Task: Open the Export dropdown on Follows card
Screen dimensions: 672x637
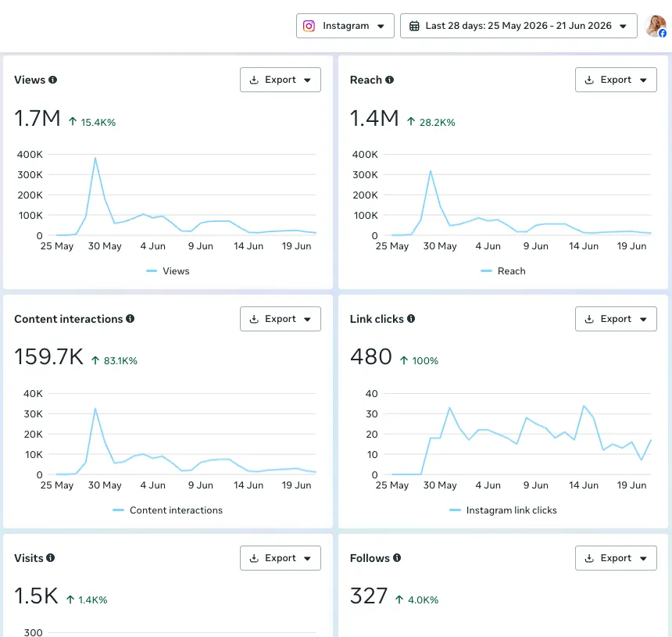Action: 616,558
